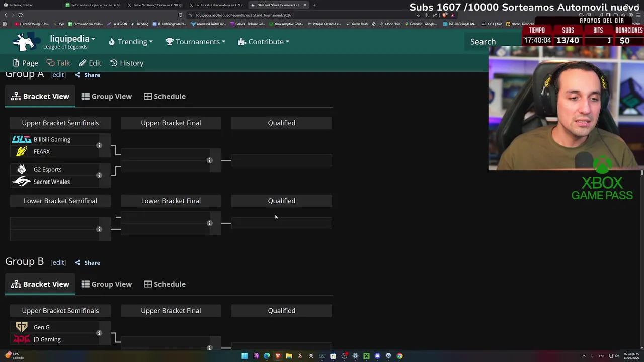Bookmark this page icon
The width and height of the screenshot is (644, 362).
181,15
